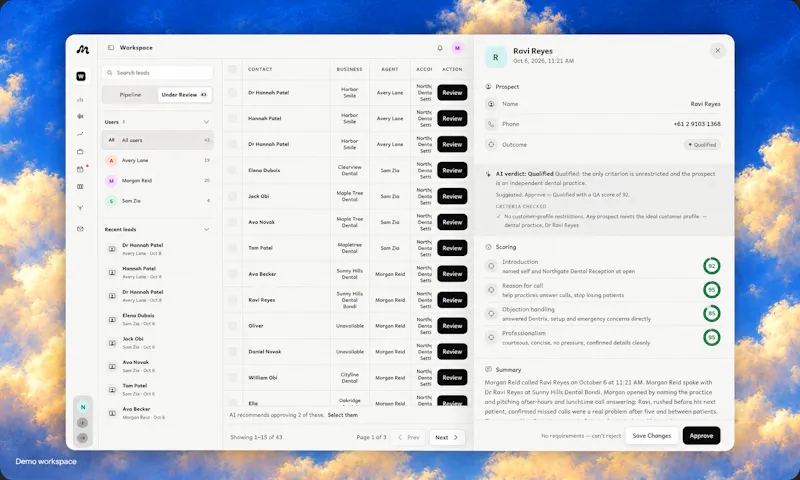The height and width of the screenshot is (480, 800).
Task: Click Review button for Elena Dubois
Action: click(452, 170)
